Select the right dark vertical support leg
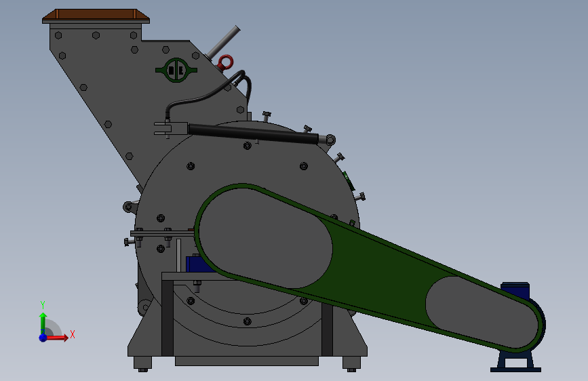This screenshot has width=588, height=381. pos(327,329)
